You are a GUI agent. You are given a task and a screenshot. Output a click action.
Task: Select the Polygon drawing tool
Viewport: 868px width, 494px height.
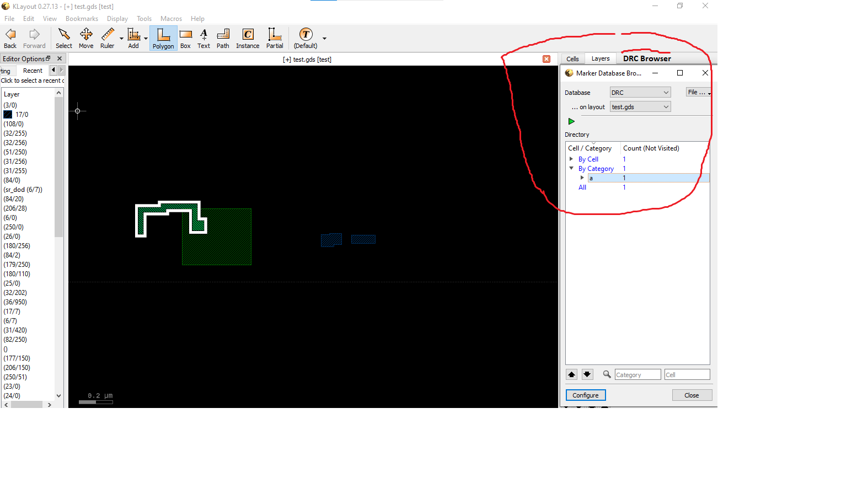(x=163, y=39)
